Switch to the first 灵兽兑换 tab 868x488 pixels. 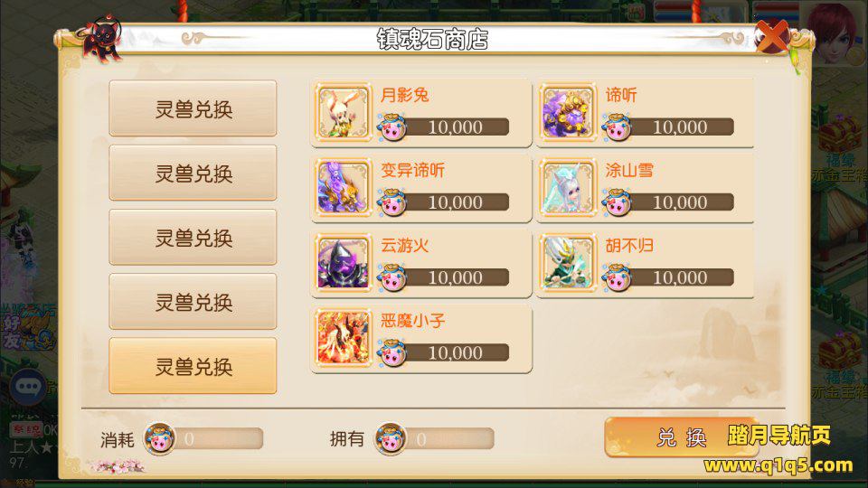193,108
